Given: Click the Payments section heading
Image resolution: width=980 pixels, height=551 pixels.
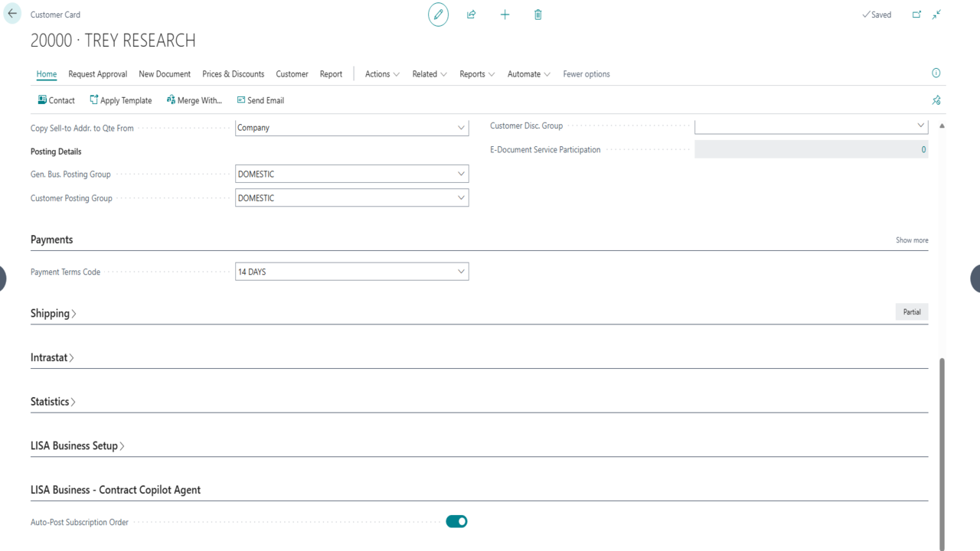Looking at the screenshot, I should tap(52, 240).
